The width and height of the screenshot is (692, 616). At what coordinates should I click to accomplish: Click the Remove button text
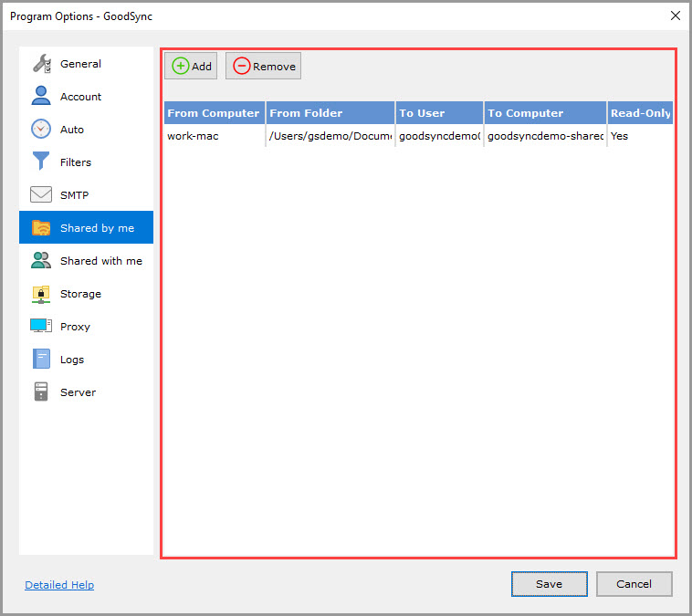pyautogui.click(x=274, y=67)
